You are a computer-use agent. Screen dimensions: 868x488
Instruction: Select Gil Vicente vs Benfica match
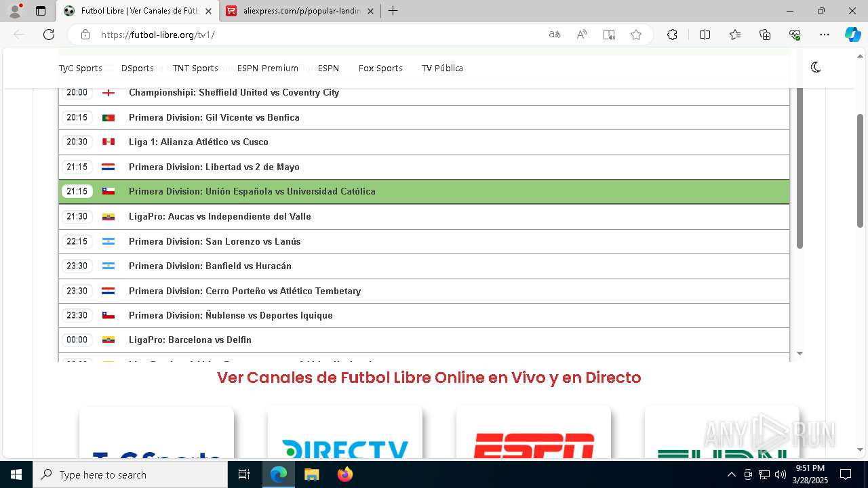424,117
